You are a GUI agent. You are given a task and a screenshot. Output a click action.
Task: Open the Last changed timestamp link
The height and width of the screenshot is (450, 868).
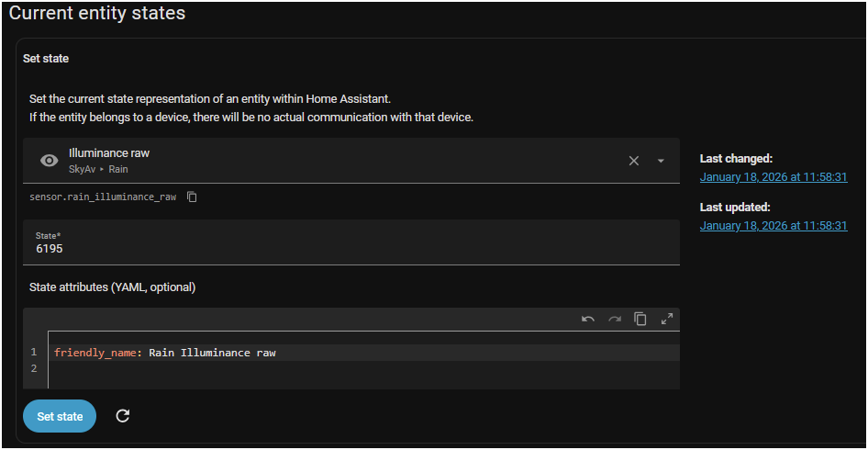(773, 176)
